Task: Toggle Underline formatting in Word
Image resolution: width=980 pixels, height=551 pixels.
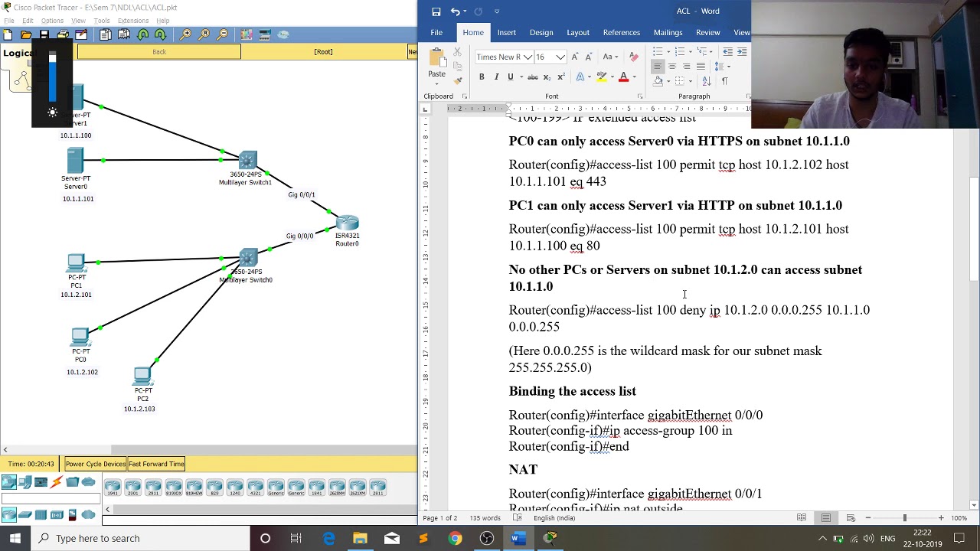Action: 511,77
